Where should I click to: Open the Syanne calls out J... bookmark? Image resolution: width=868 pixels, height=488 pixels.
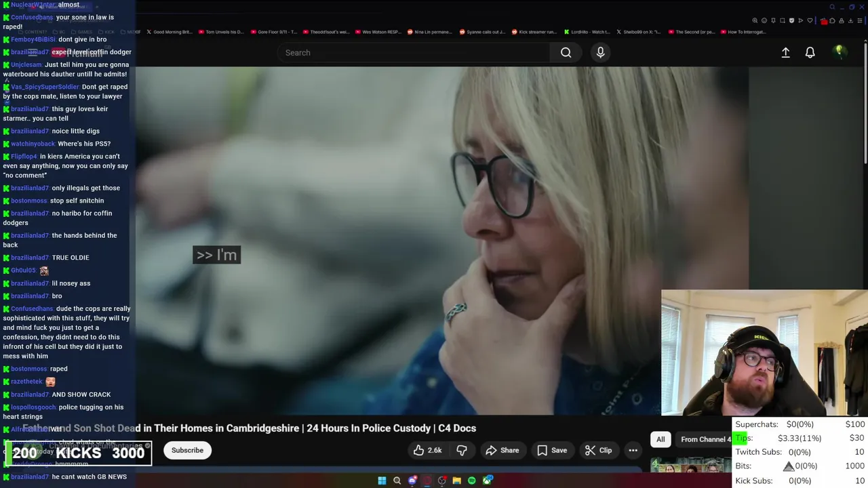click(x=483, y=32)
